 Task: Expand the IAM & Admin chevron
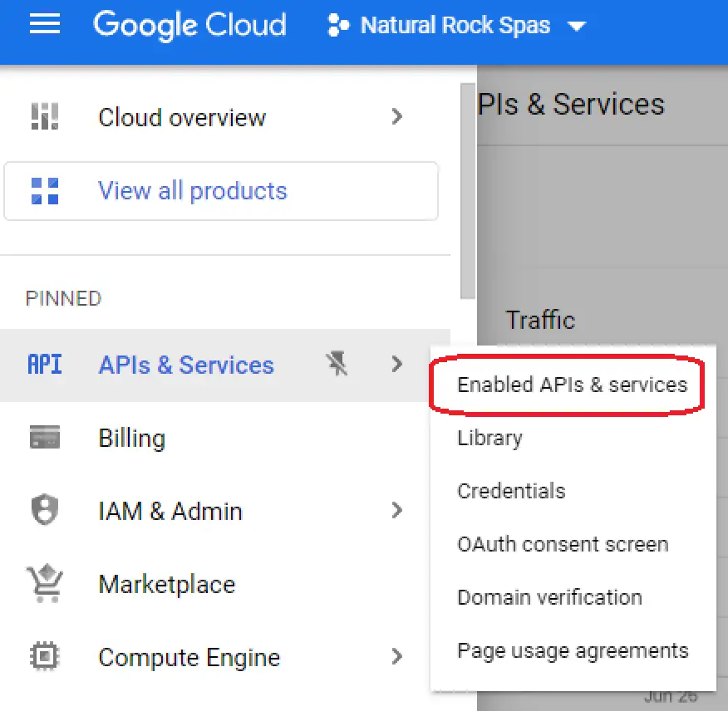tap(396, 510)
